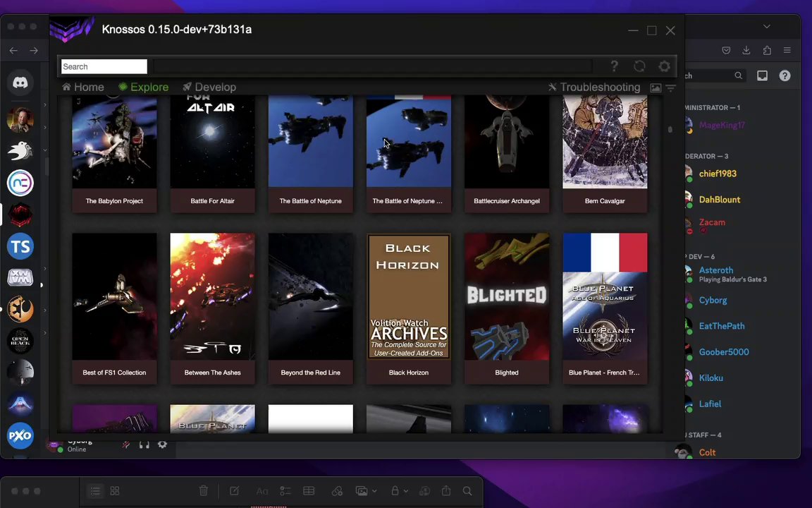
Task: Select the Best of FS1 Collection tile
Action: [114, 308]
